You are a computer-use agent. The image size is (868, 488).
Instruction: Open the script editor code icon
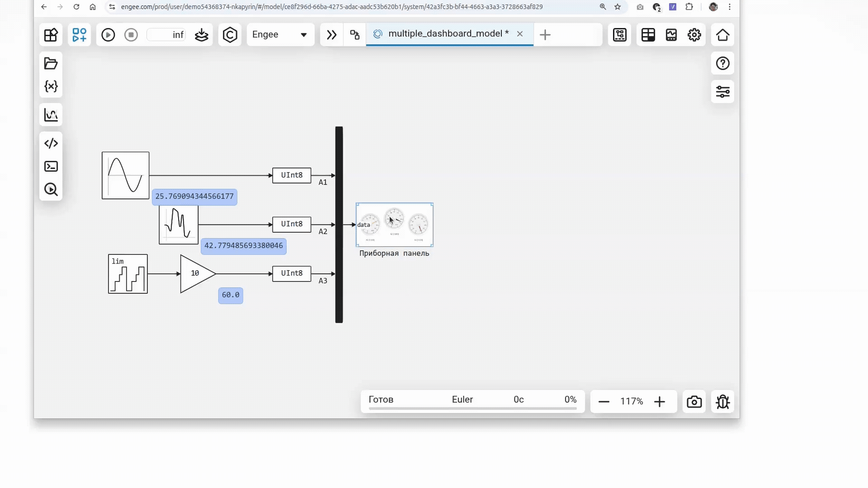coord(51,143)
